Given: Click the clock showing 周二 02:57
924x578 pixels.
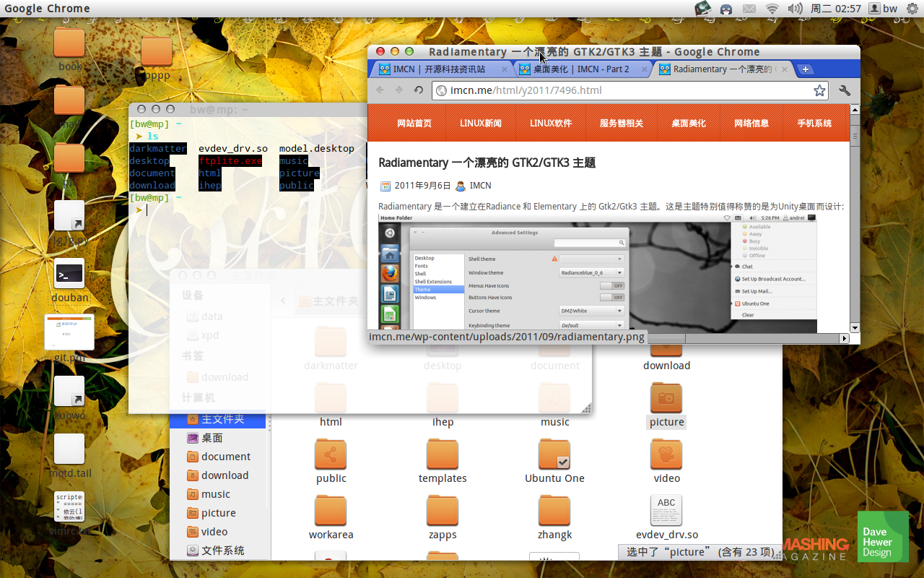Looking at the screenshot, I should pos(836,9).
